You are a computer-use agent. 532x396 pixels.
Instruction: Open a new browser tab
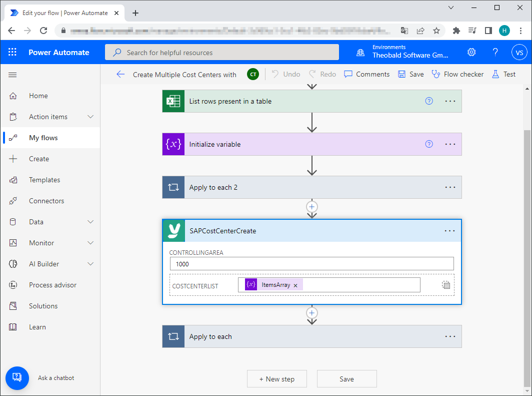[135, 13]
